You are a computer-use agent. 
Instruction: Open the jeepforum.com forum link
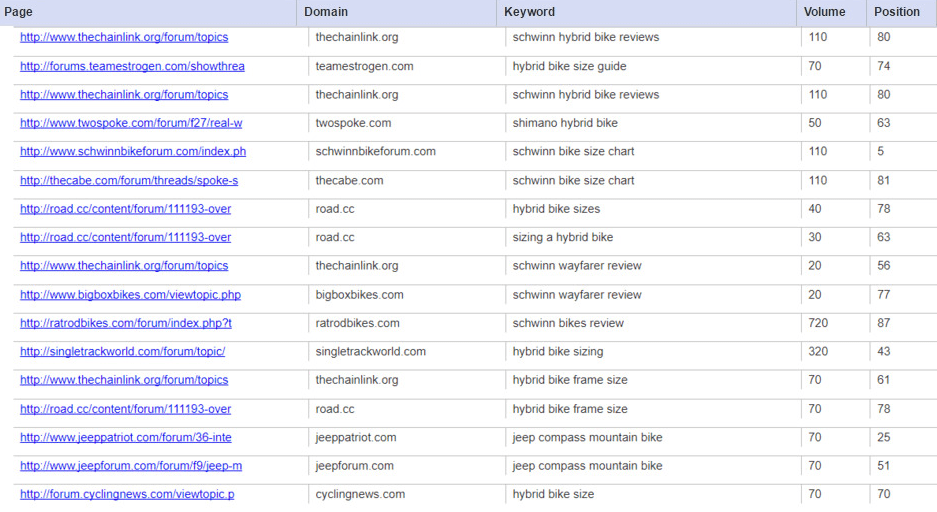point(131,466)
